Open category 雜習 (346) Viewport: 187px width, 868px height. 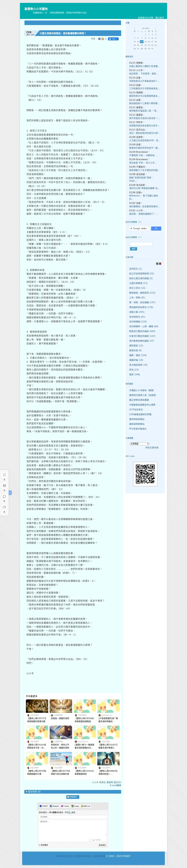click(x=134, y=374)
